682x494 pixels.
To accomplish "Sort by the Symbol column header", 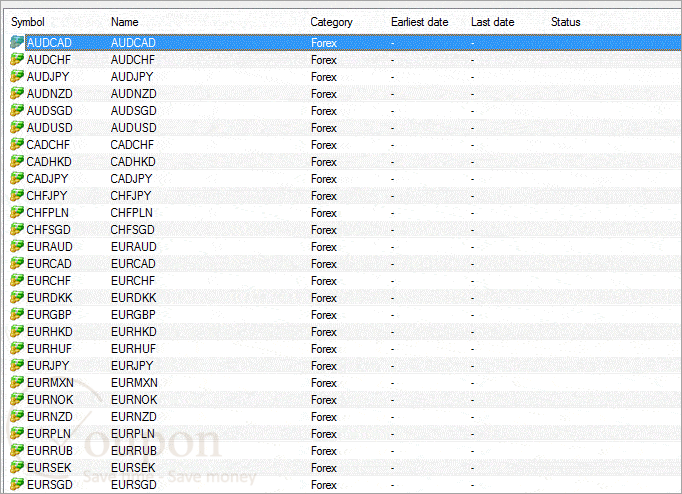I will point(28,22).
